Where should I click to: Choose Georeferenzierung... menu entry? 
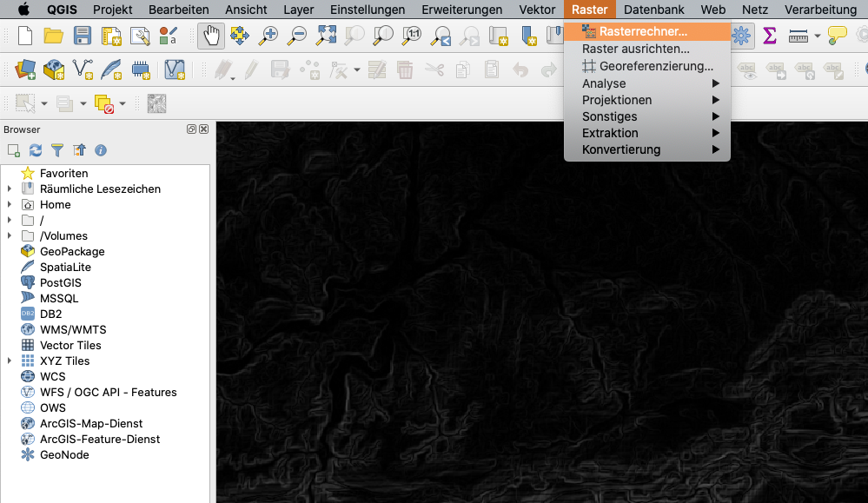(647, 66)
